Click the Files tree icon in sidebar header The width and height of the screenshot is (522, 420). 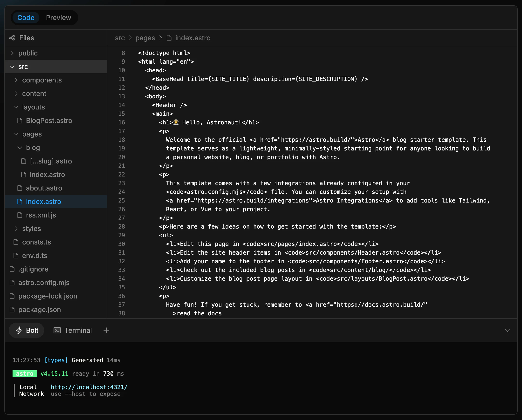[12, 38]
